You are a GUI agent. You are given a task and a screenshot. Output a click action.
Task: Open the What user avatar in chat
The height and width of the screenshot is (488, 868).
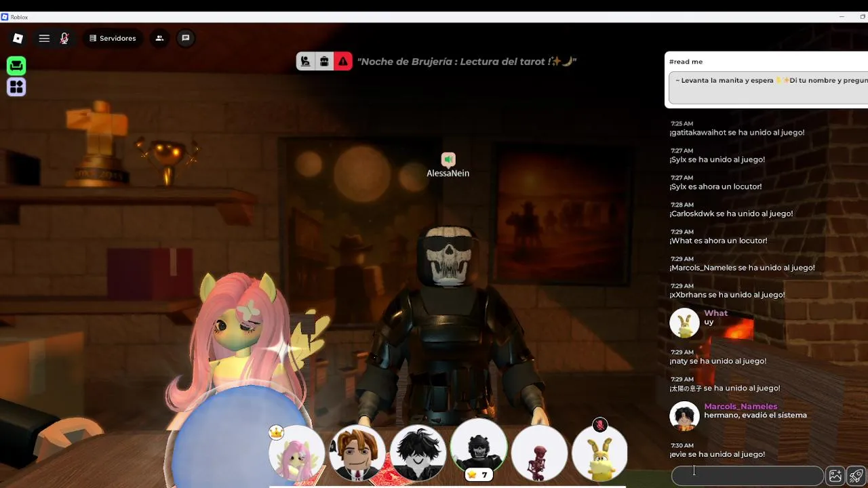684,323
